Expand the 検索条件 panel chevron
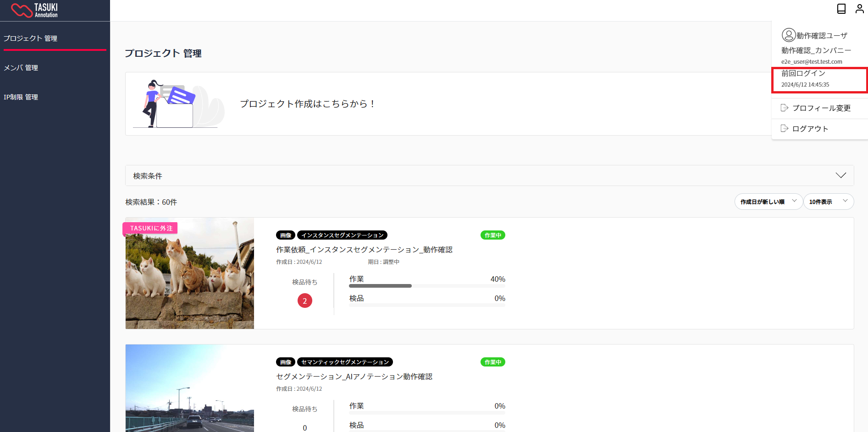The image size is (868, 432). point(841,175)
